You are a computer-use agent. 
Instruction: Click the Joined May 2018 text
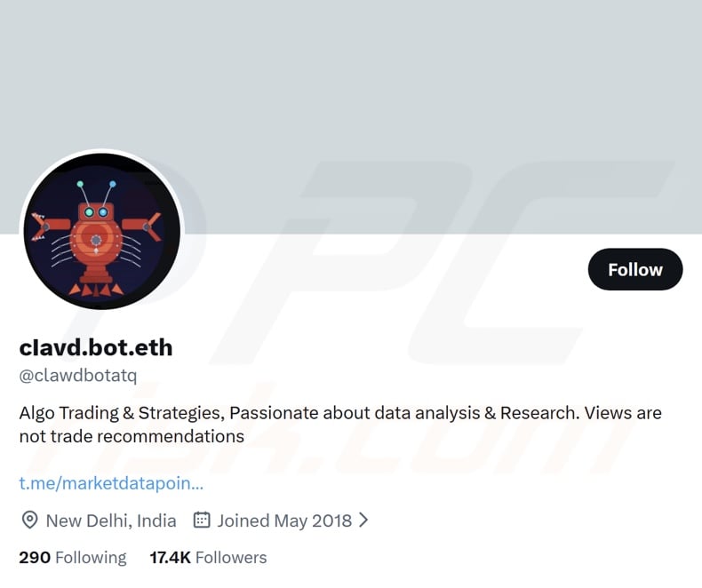pyautogui.click(x=284, y=520)
